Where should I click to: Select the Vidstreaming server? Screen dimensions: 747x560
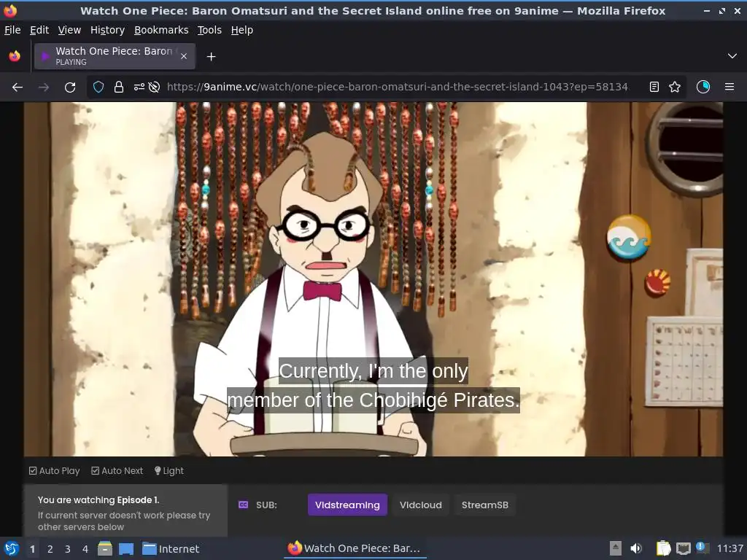[x=347, y=505]
